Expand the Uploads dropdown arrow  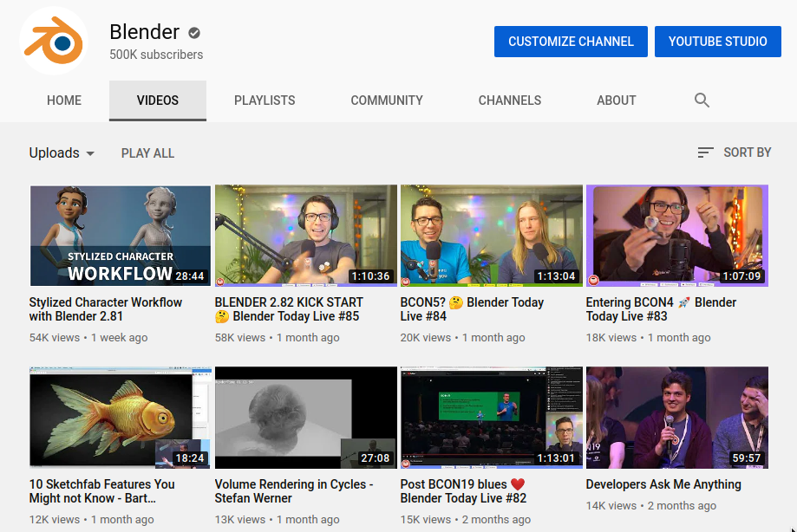pyautogui.click(x=89, y=153)
